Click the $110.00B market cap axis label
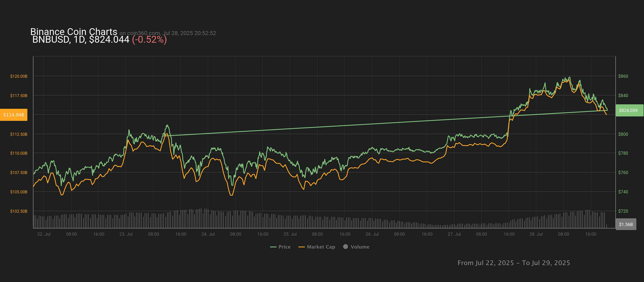 pyautogui.click(x=19, y=153)
